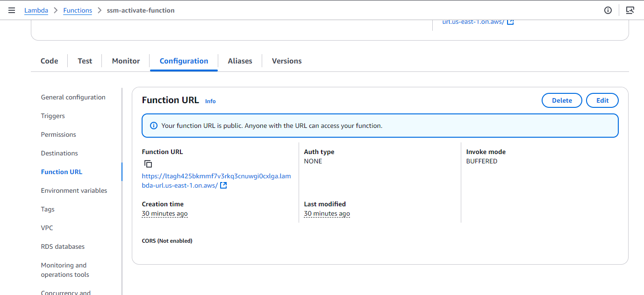Image resolution: width=644 pixels, height=295 pixels.
Task: Copy the function URL with copy icon
Action: point(148,164)
